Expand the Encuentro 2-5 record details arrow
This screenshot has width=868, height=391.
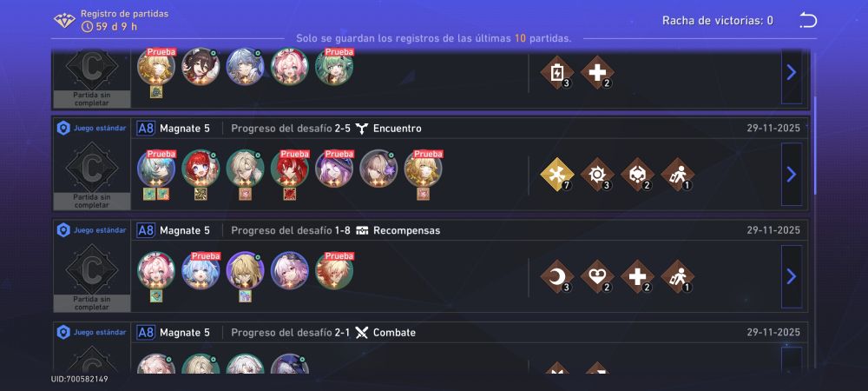pyautogui.click(x=791, y=175)
